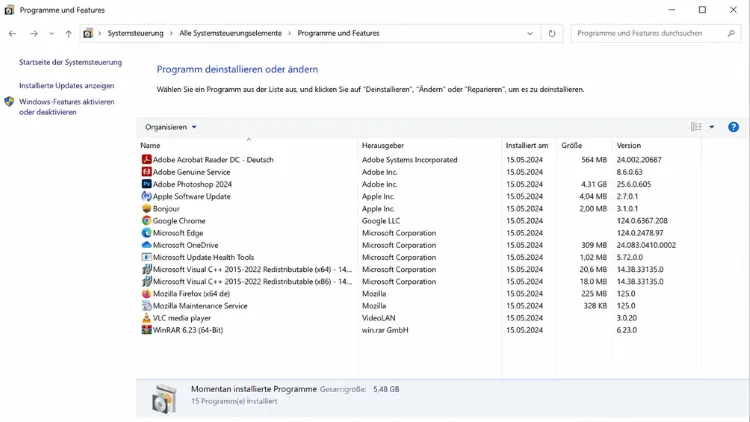This screenshot has height=422, width=750.
Task: Click the Adobe Photoshop 2024 icon
Action: click(146, 184)
